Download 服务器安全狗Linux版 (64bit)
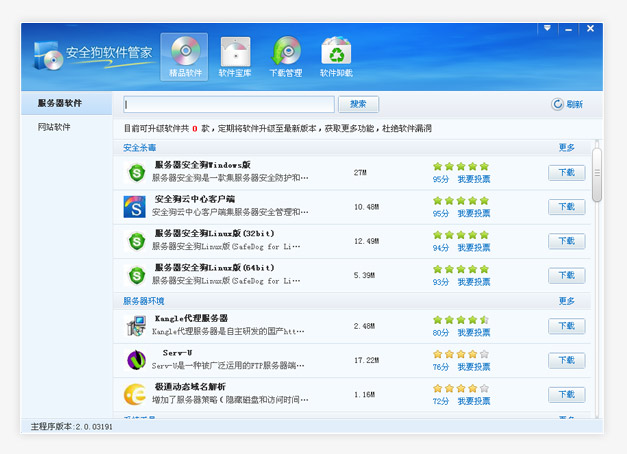The width and height of the screenshot is (627, 454). (566, 275)
